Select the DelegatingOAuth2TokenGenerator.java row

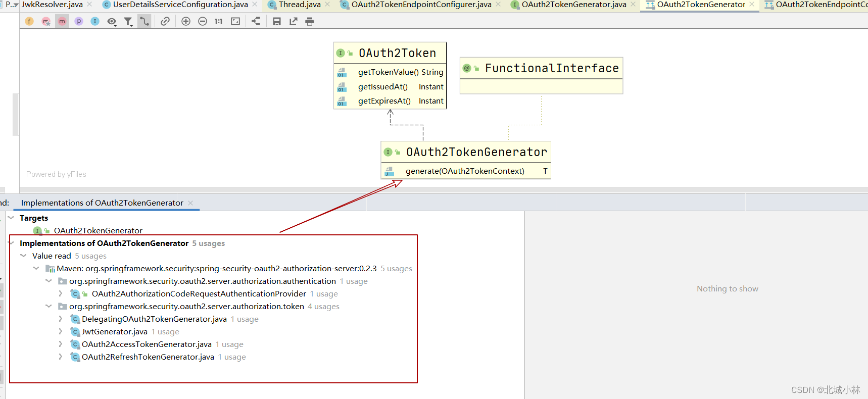(164, 319)
